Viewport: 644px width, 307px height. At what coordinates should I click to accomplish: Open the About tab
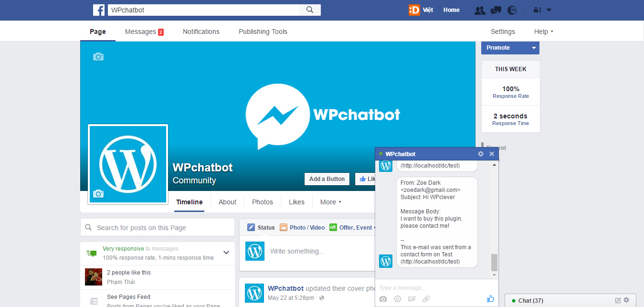pyautogui.click(x=227, y=202)
